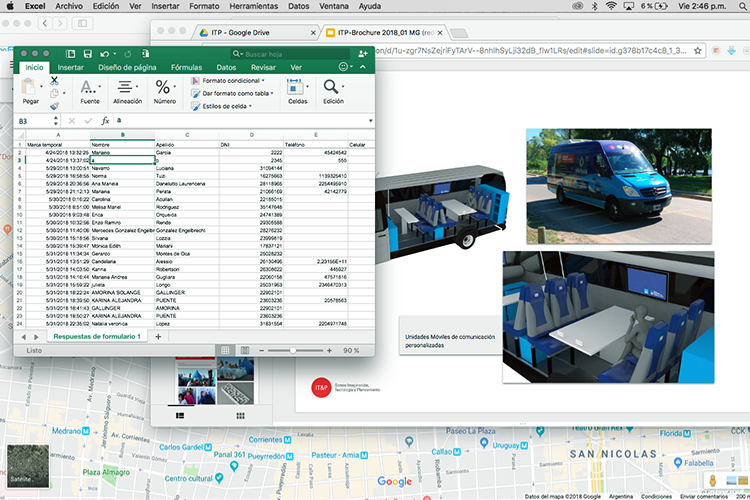The width and height of the screenshot is (750, 500).
Task: Open the Revisar ribbon tab
Action: click(263, 67)
